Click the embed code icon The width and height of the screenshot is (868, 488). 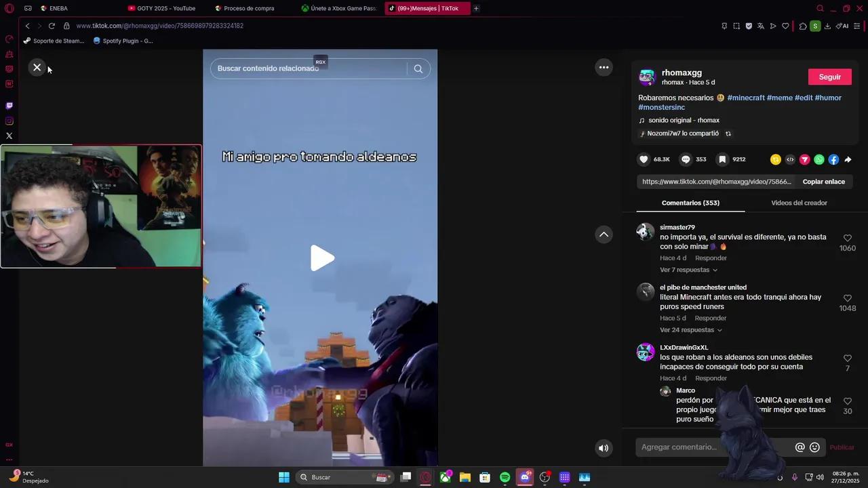click(790, 159)
